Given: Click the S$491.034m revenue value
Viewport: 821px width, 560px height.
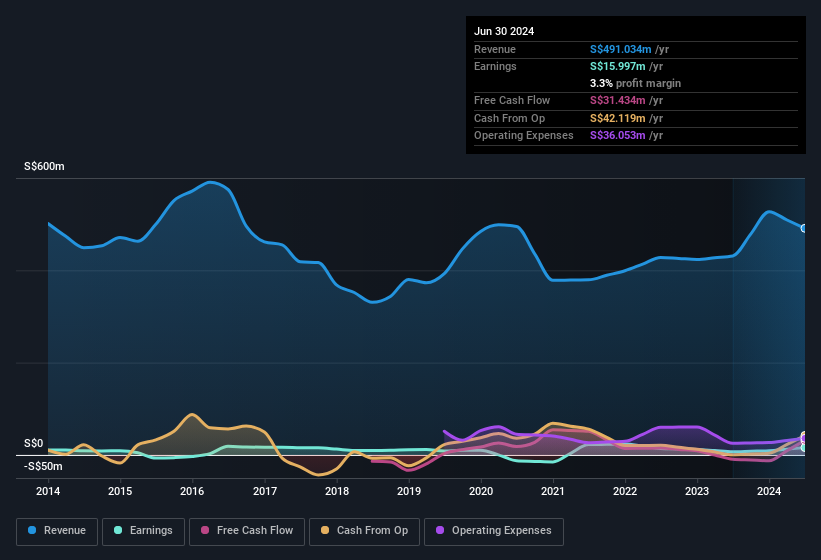Looking at the screenshot, I should pyautogui.click(x=620, y=49).
